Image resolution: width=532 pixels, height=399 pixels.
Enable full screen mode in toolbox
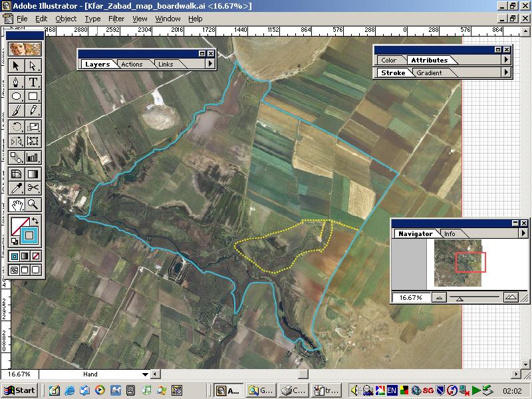click(36, 270)
